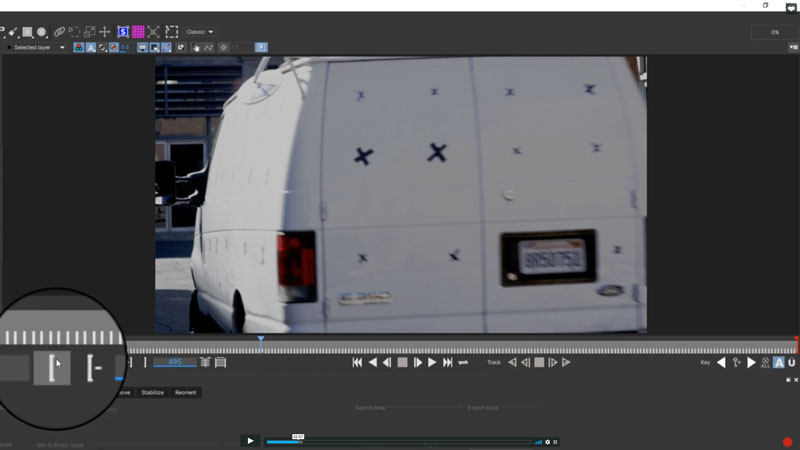
Task: Change the loop playback mode
Action: [463, 362]
